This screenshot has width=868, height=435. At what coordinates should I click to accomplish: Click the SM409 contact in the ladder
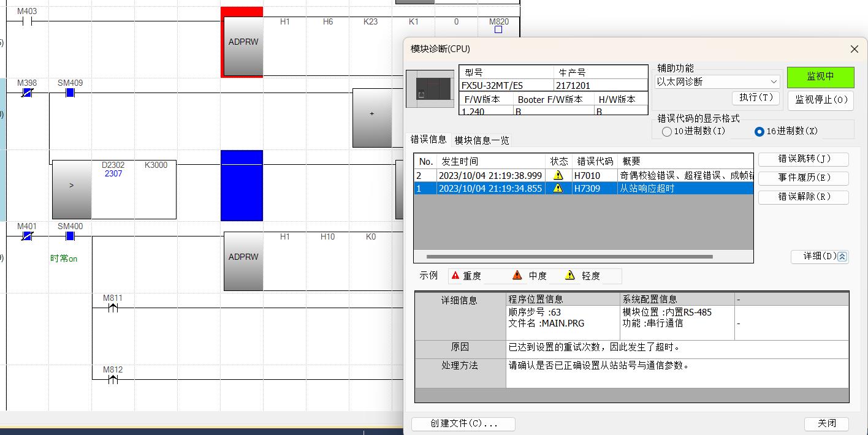[70, 93]
